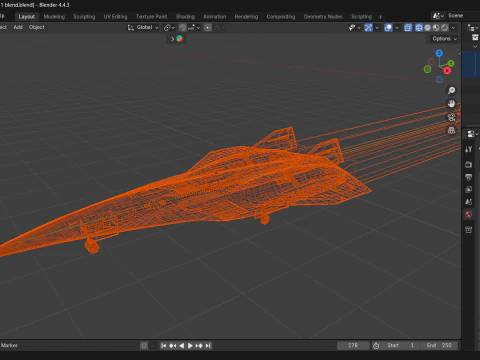Jump to next keyframe

click(x=199, y=346)
